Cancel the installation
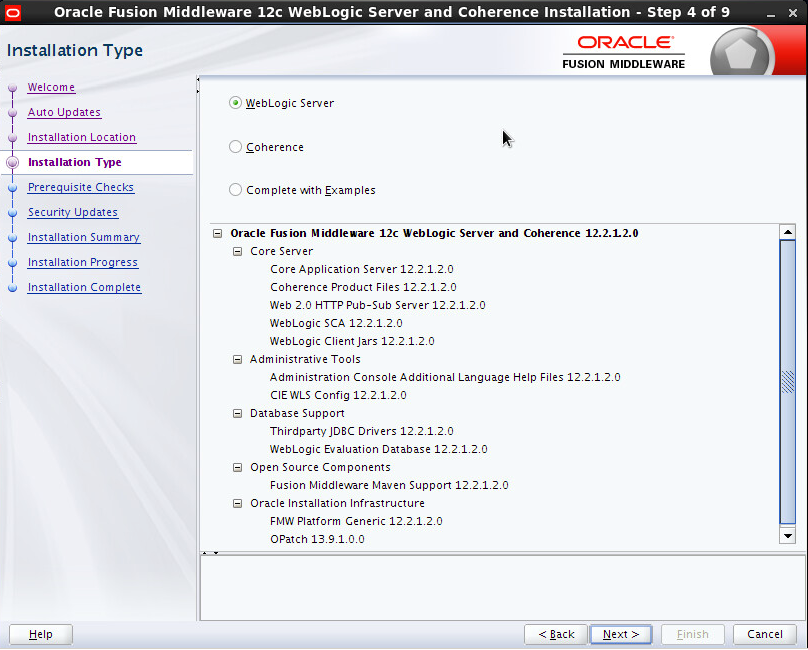This screenshot has height=650, width=808. (765, 634)
